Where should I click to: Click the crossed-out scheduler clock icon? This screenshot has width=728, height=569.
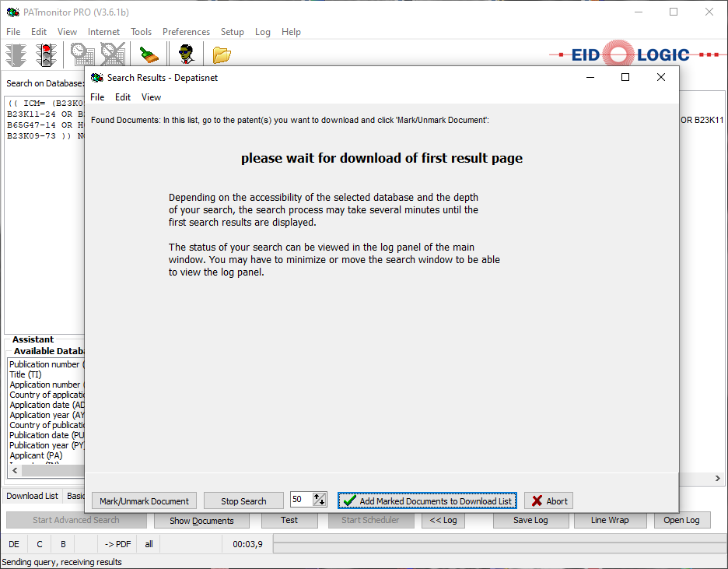tap(113, 54)
